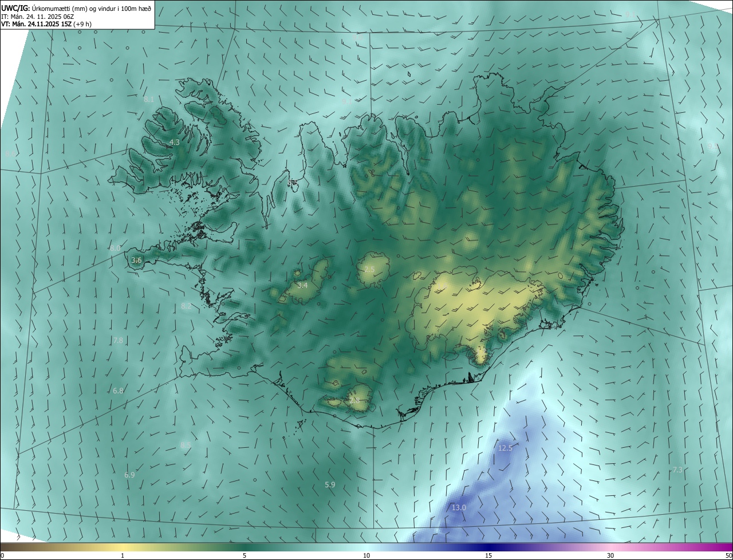733x560 pixels.
Task: Click the 13.0 value in the blue area
Action: (459, 507)
